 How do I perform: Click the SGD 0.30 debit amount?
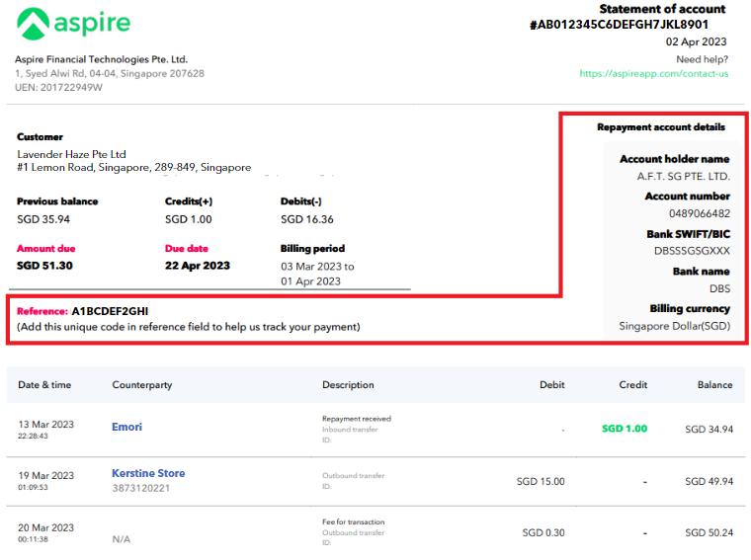(x=543, y=532)
